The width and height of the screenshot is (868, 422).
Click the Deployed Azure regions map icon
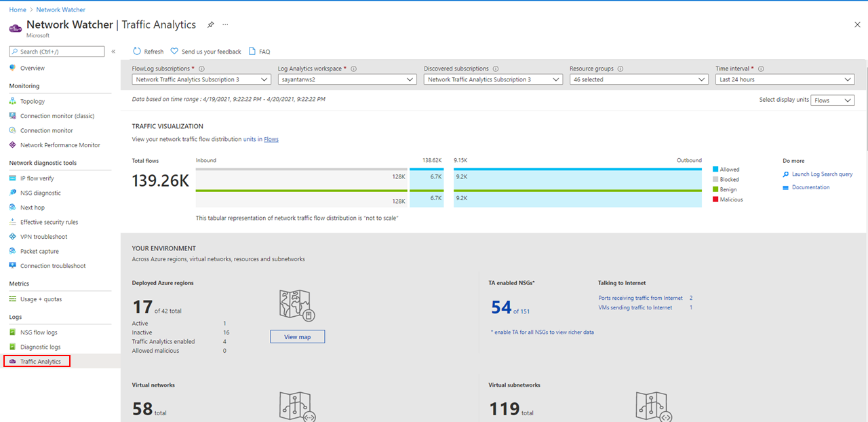[297, 305]
